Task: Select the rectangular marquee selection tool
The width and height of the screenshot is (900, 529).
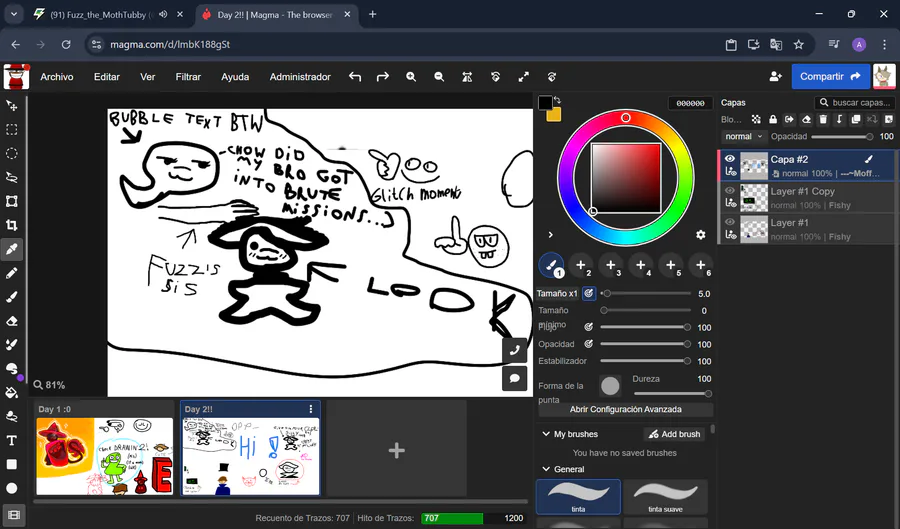Action: tap(11, 130)
